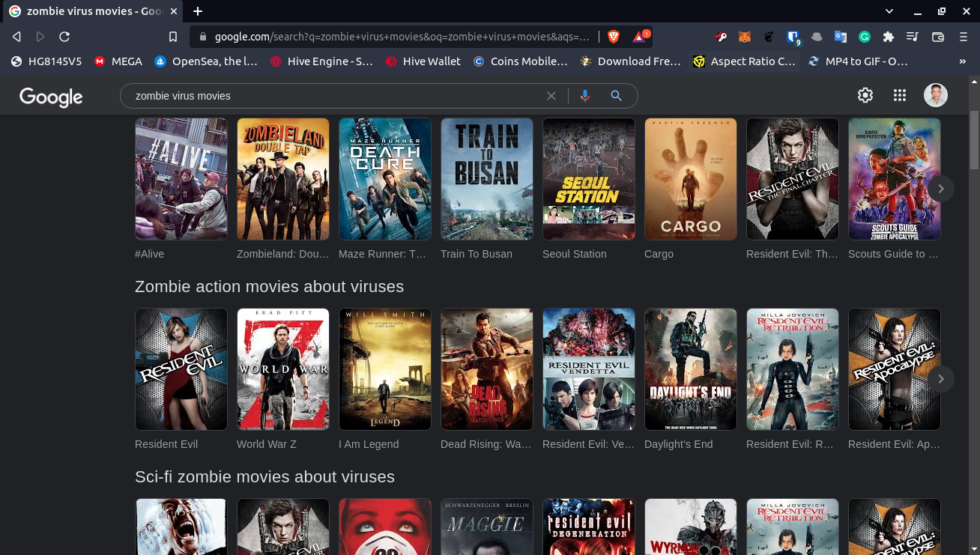This screenshot has height=555, width=980.
Task: Open the Zombieland Double Tap poster
Action: pos(283,179)
